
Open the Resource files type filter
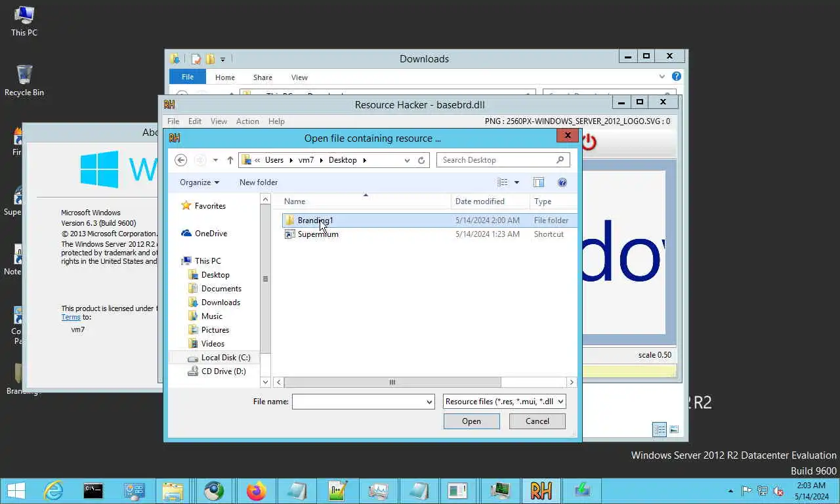point(504,402)
